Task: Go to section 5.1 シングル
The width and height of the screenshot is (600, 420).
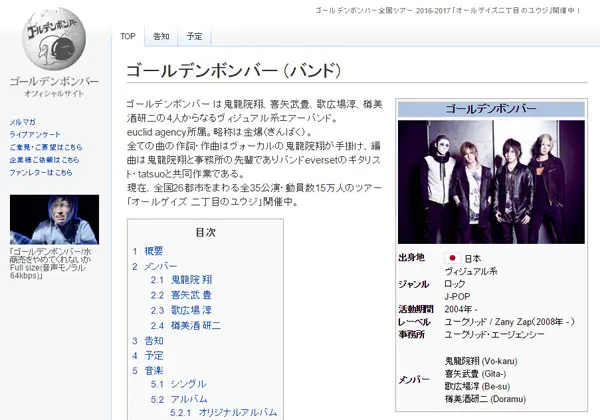Action: tap(188, 384)
